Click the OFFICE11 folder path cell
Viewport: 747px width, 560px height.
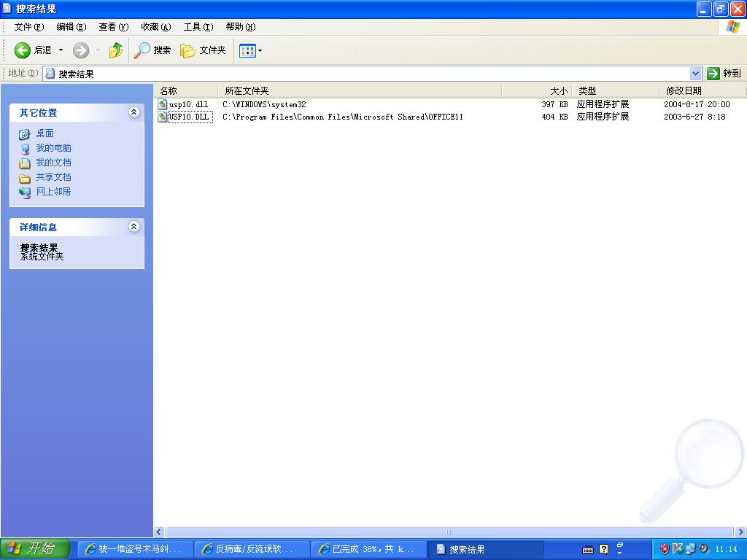click(343, 117)
